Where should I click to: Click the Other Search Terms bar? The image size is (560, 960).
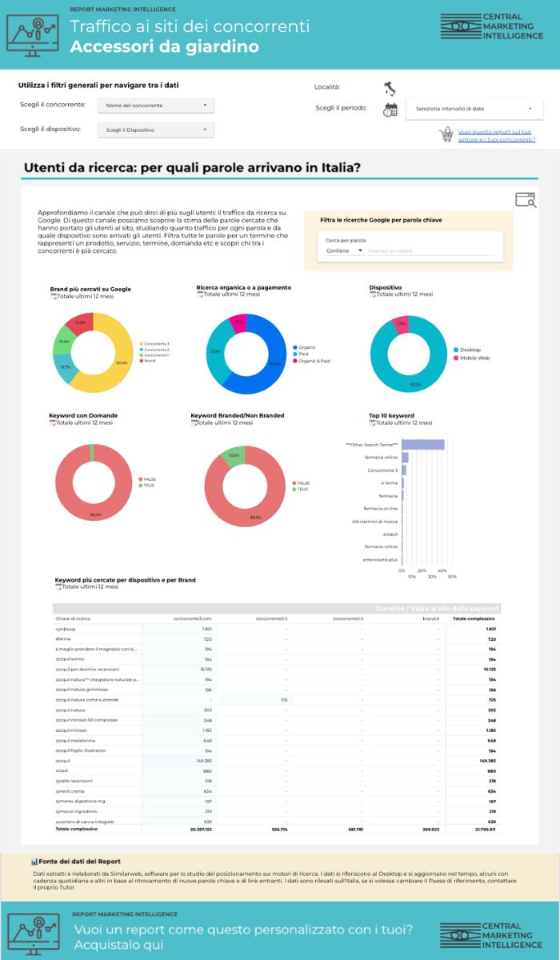pos(422,445)
